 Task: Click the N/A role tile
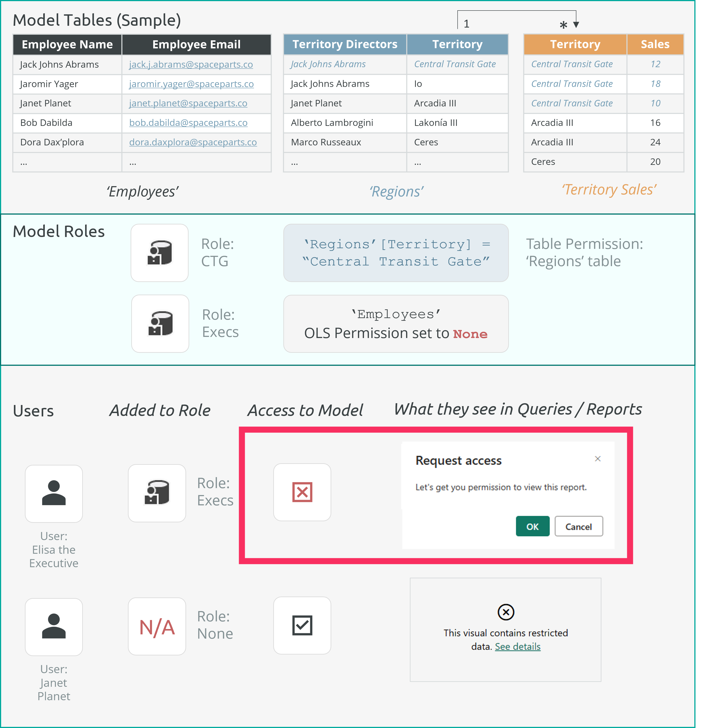point(157,627)
